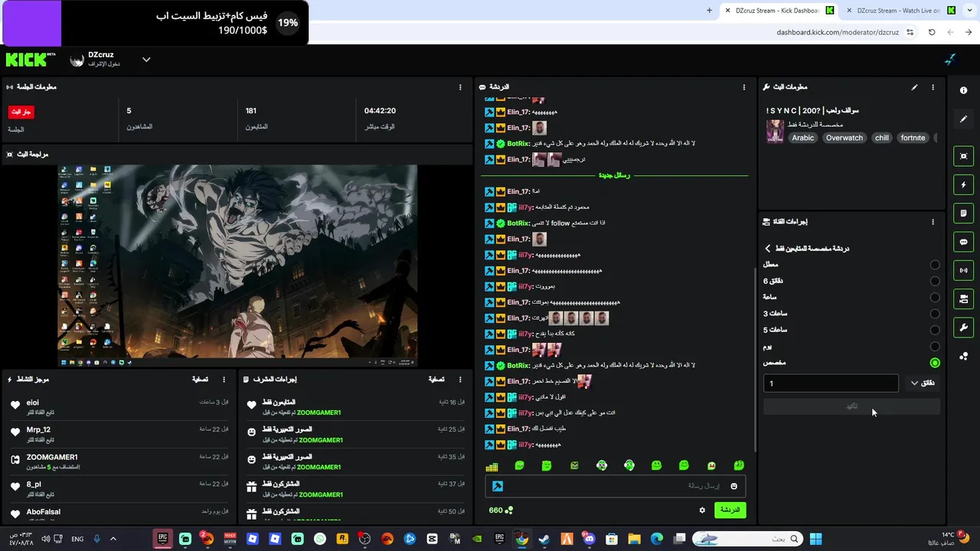Open WhatsApp from the taskbar

tap(319, 539)
